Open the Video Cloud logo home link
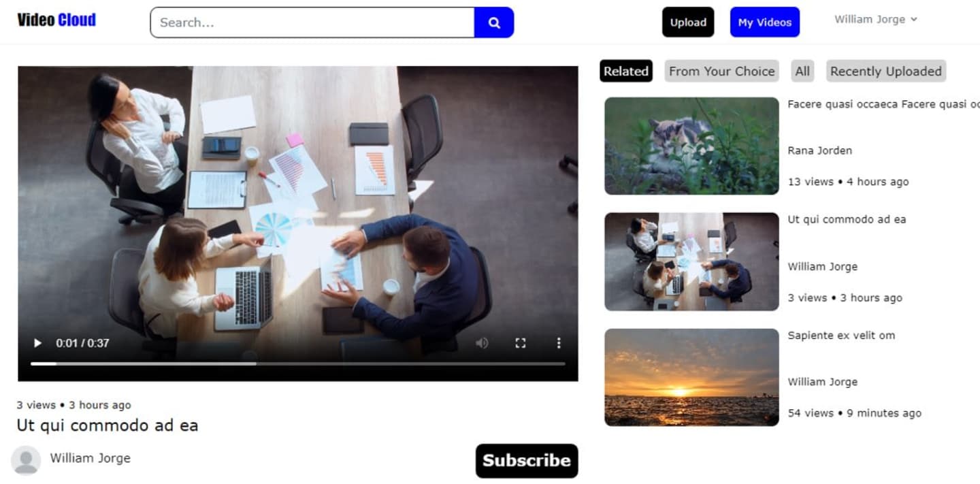The width and height of the screenshot is (980, 484). (x=56, y=20)
